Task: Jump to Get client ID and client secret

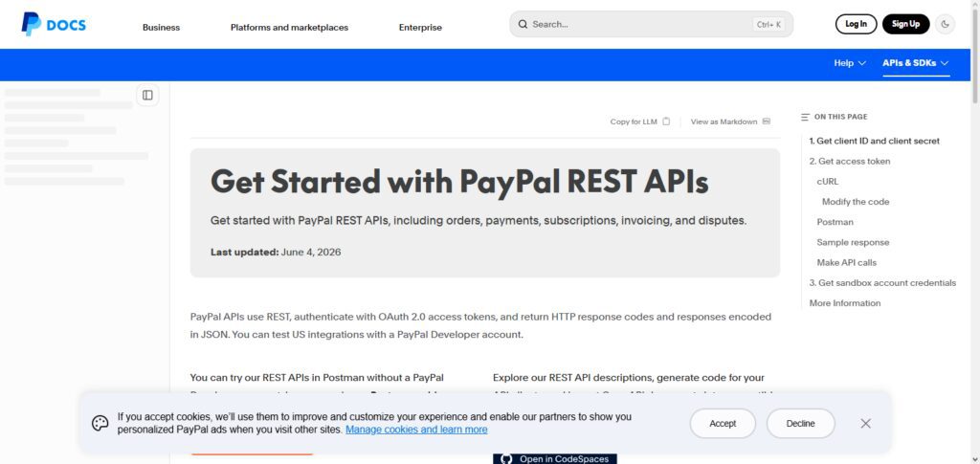Action: [x=875, y=142]
